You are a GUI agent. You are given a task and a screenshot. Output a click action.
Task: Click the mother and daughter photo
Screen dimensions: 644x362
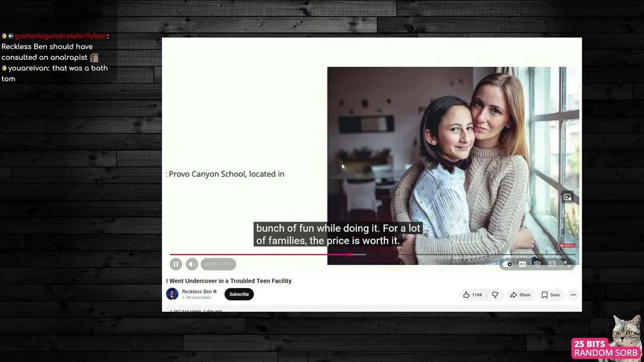click(453, 165)
